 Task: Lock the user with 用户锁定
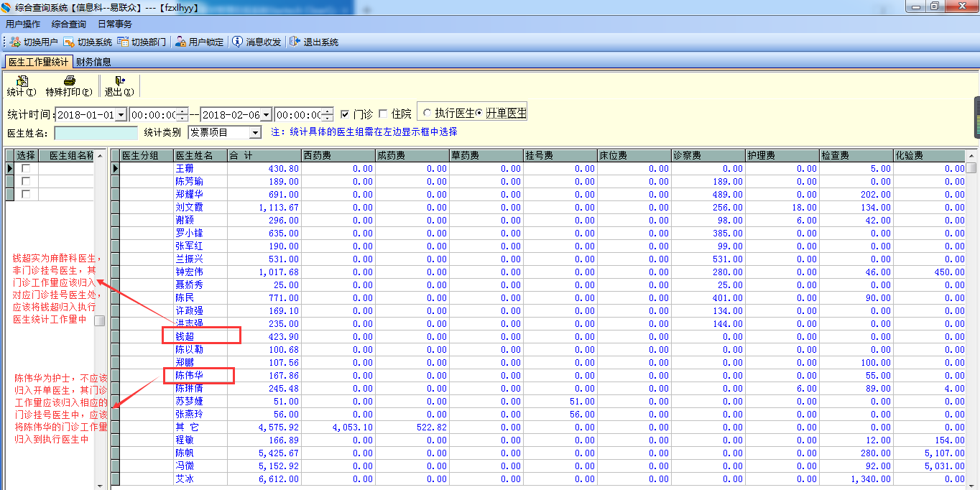coord(181,42)
